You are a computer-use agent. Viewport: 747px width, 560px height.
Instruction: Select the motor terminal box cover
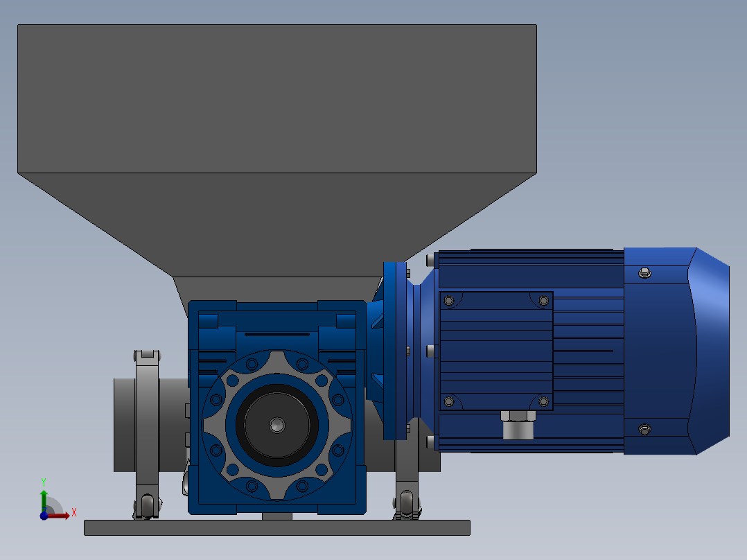tap(496, 351)
